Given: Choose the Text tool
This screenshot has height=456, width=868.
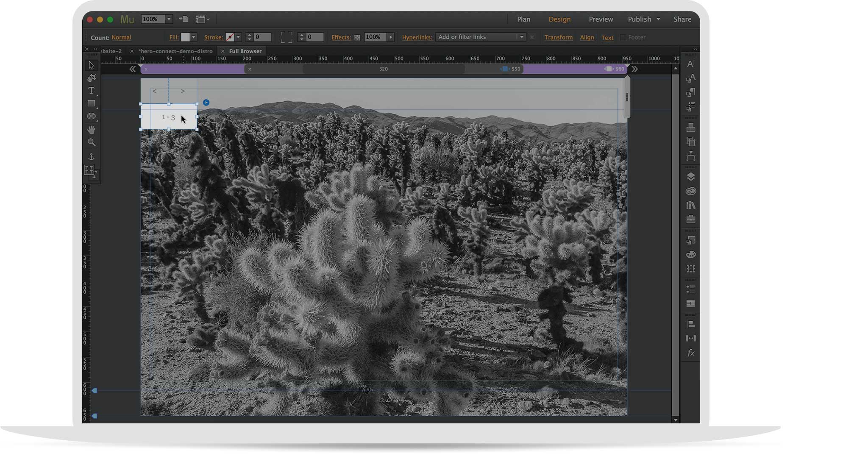Looking at the screenshot, I should (91, 91).
